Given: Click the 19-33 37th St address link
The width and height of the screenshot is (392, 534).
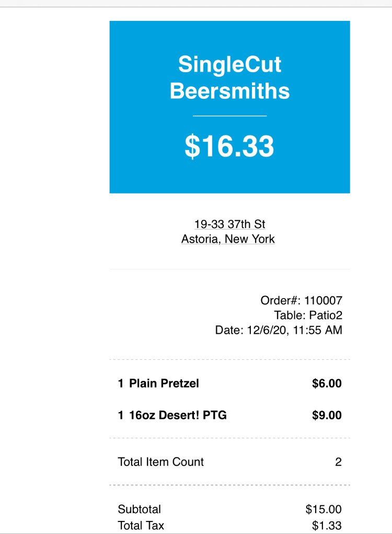Looking at the screenshot, I should [229, 224].
